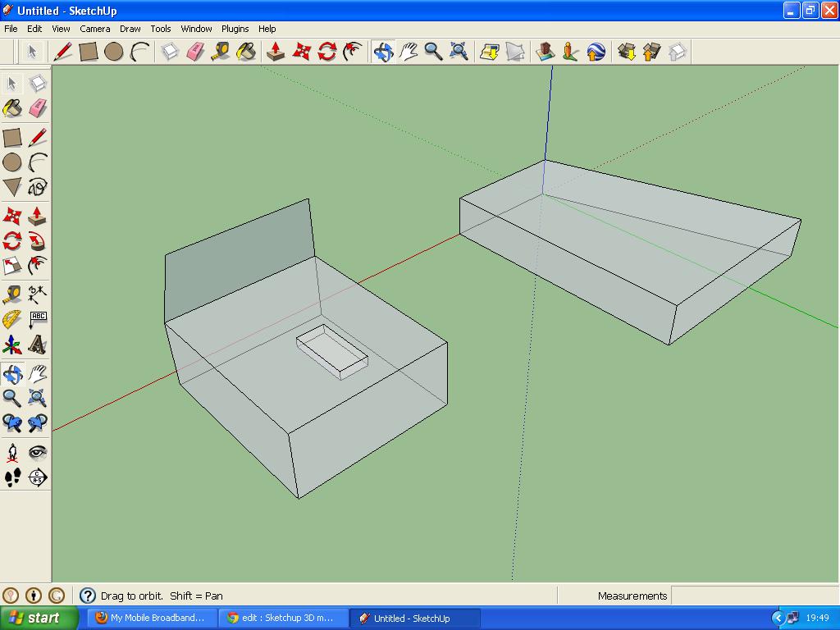Click the Pan hand tool in top toolbar

409,52
